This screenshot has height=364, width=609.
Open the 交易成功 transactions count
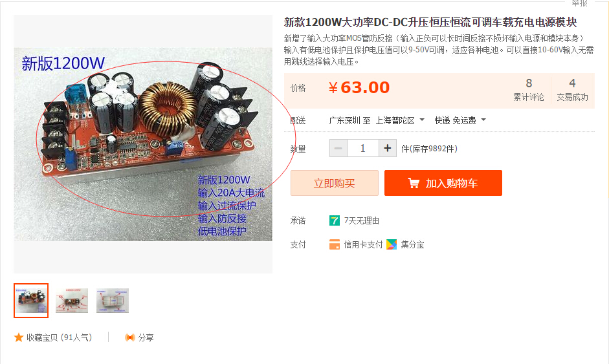[x=572, y=89]
